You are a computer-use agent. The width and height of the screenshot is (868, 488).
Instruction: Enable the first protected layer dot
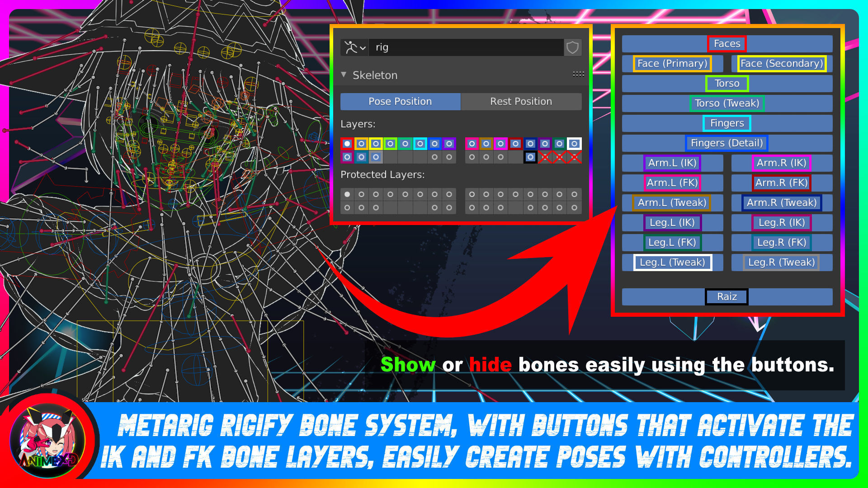347,194
